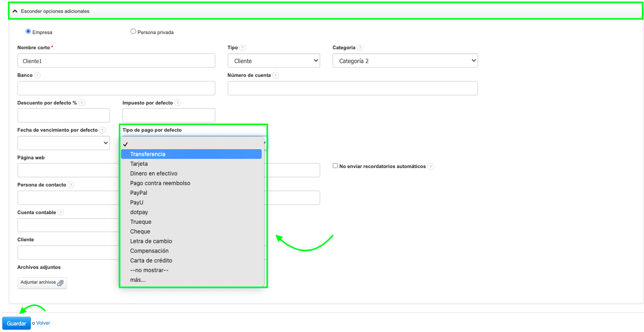Screen dimensions: 644x332
Task: Click help icon for Descuento por defecto
Action: pyautogui.click(x=82, y=103)
